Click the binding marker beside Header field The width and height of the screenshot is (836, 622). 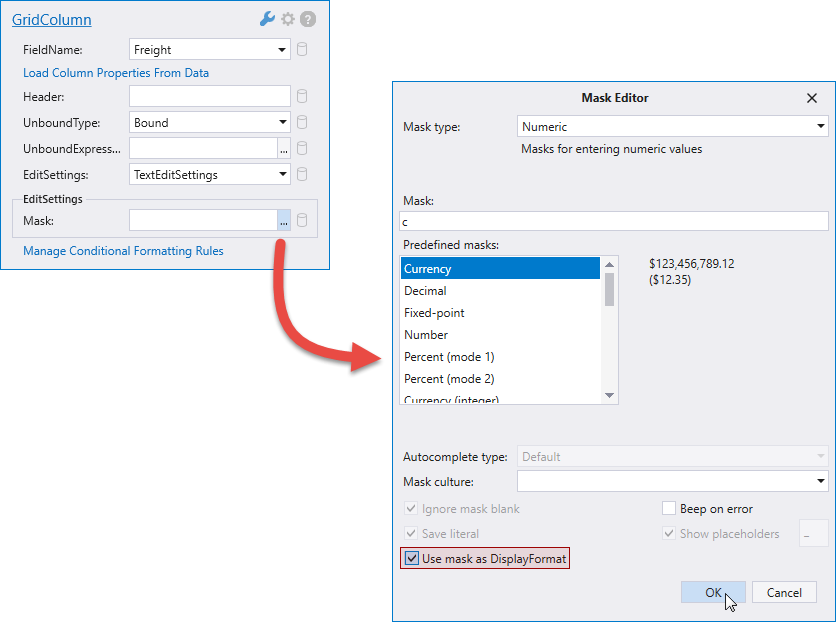pyautogui.click(x=303, y=97)
